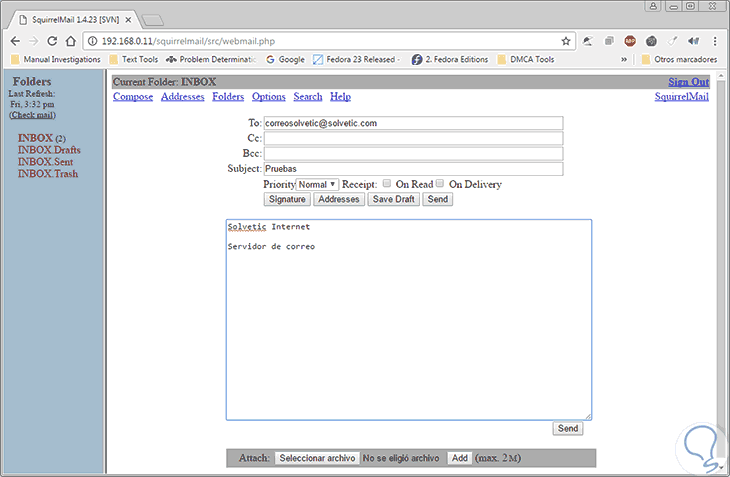Open the Problem Determination bookmark

click(211, 59)
